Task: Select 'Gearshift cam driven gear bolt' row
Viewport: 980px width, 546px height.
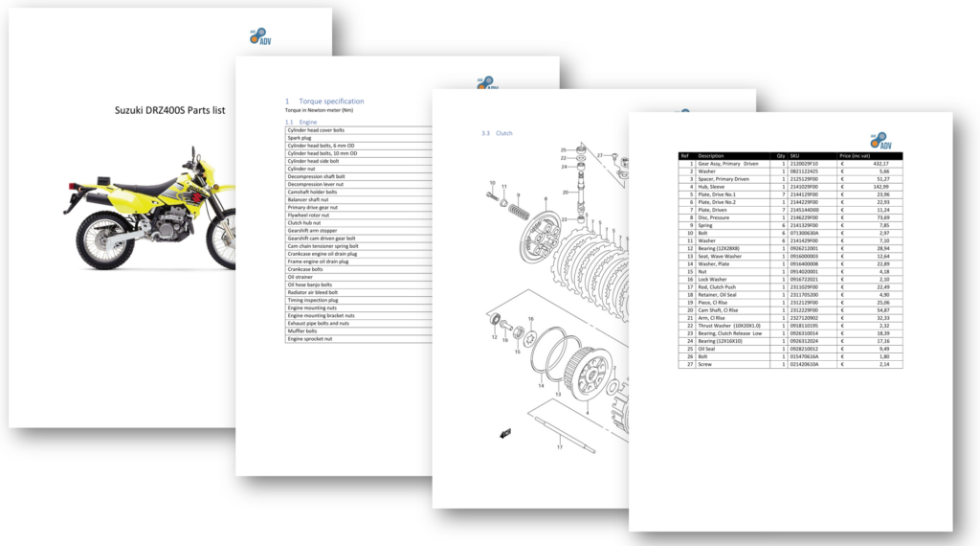Action: coord(359,239)
